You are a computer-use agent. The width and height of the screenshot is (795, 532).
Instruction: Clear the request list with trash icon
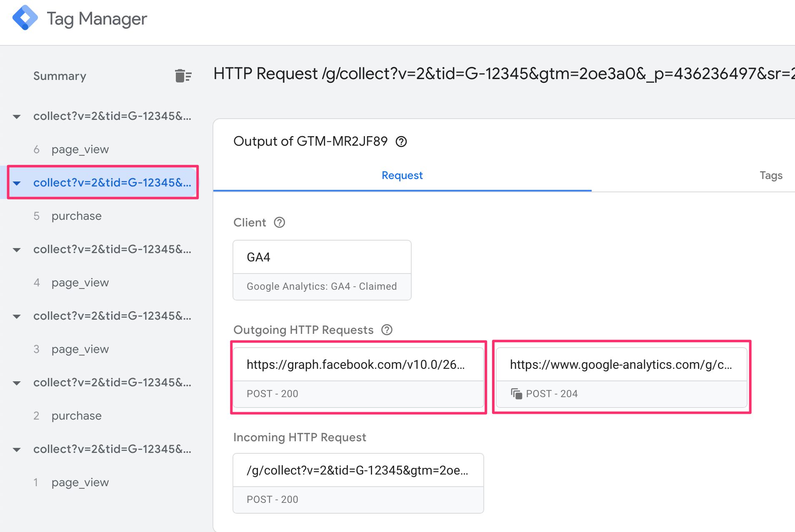183,76
